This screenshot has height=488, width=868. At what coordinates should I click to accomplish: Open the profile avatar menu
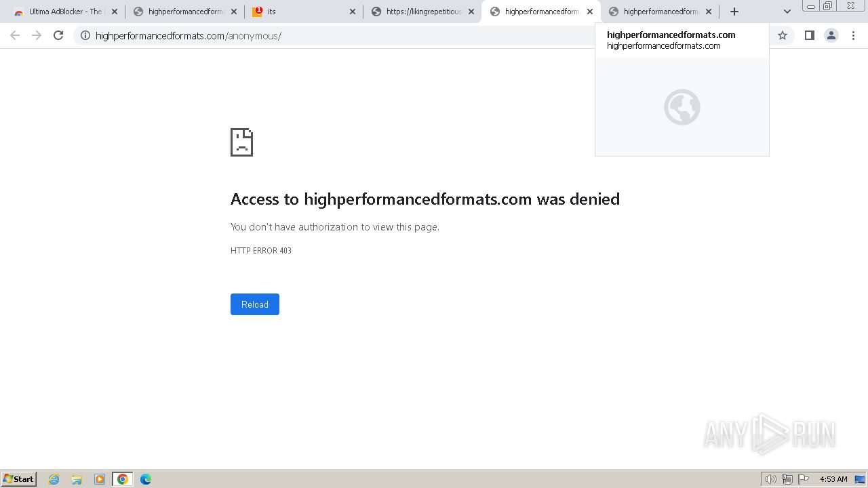click(831, 35)
